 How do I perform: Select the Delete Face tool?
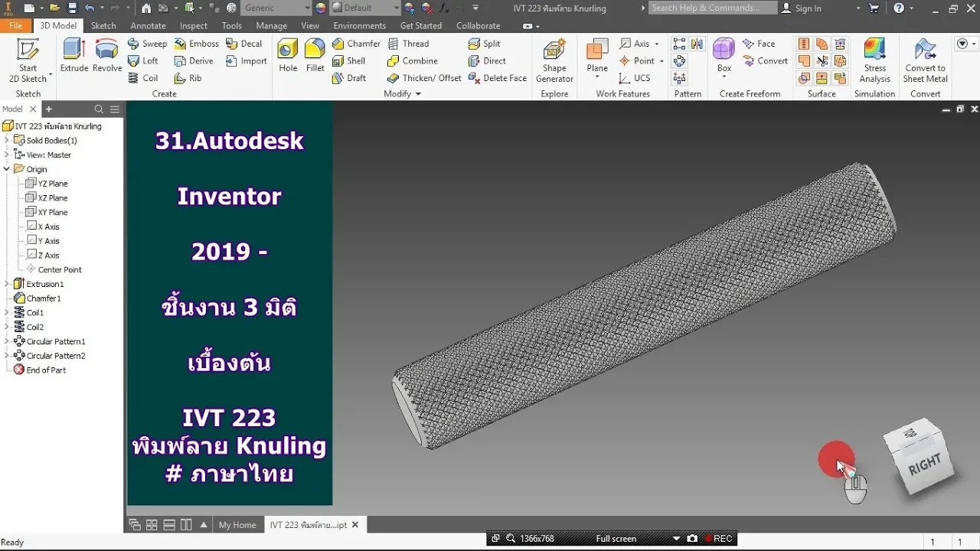tap(498, 78)
